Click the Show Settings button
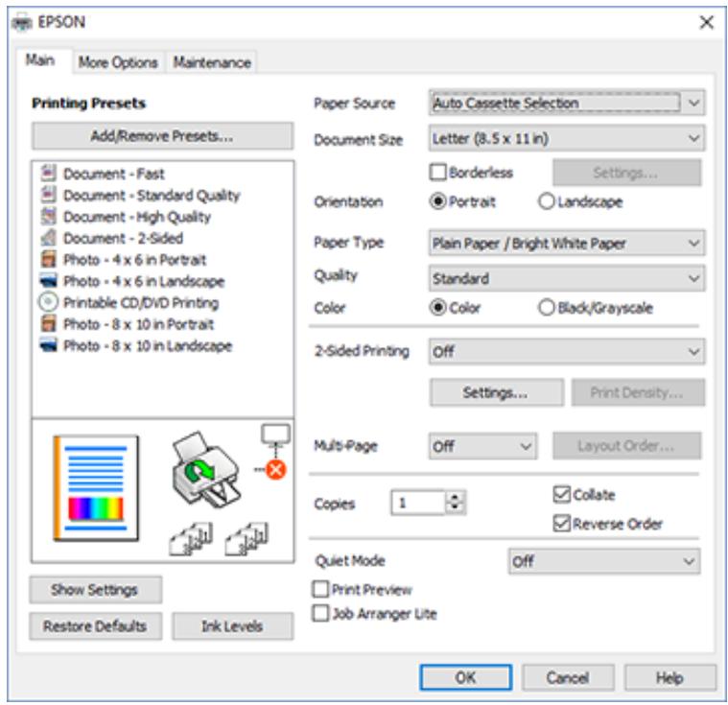Screen dimensions: 728x705 [95, 589]
